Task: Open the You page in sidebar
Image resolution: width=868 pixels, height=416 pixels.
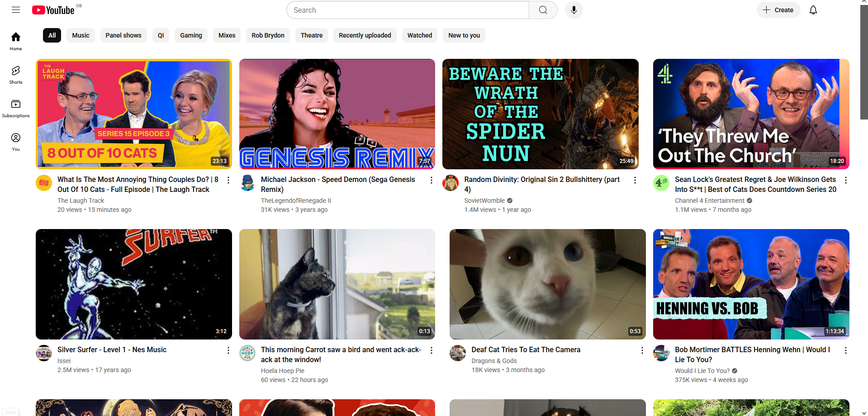Action: coord(16,142)
